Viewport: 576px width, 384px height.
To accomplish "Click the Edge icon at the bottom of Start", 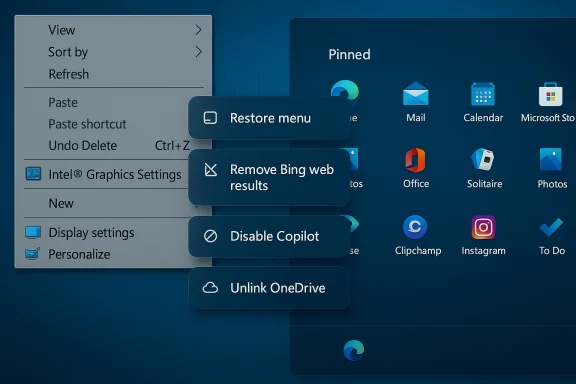I will point(354,350).
